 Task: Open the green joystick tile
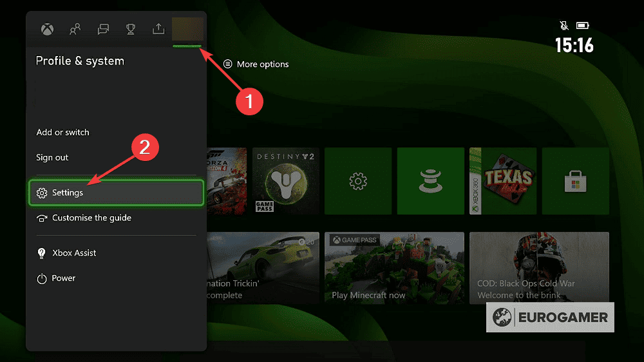pyautogui.click(x=430, y=181)
